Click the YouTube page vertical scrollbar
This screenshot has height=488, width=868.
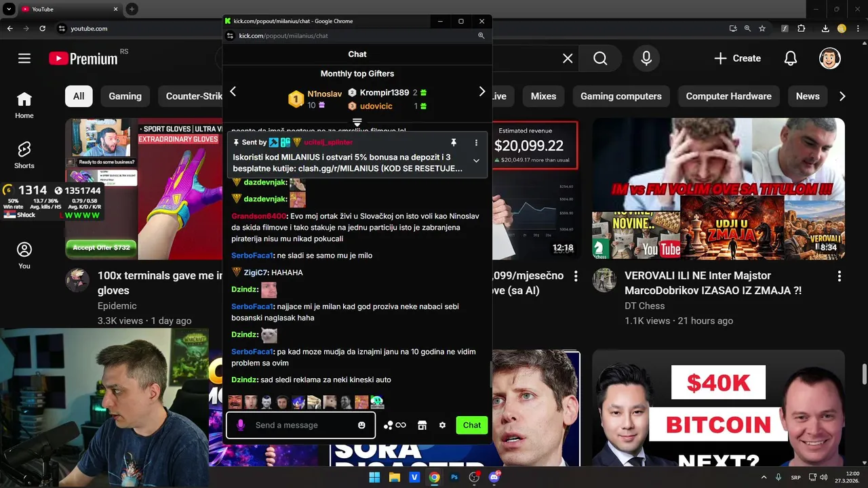(x=864, y=374)
